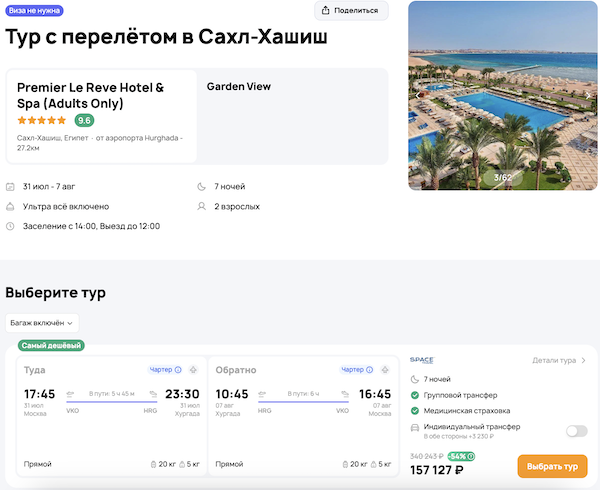Click the guests icon beside 2 взрослых
Image resolution: width=600 pixels, height=490 pixels.
tap(203, 207)
